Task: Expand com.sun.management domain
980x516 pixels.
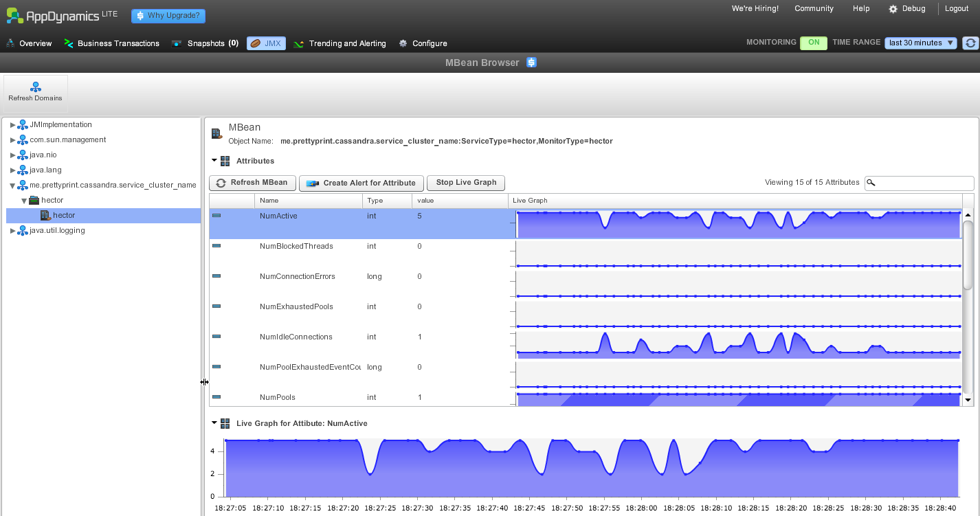Action: [x=12, y=140]
